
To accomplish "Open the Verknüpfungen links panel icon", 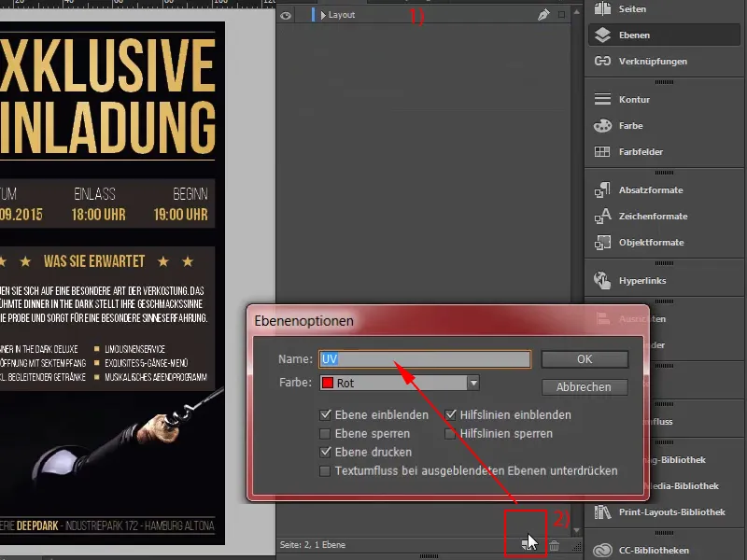I will pyautogui.click(x=602, y=61).
